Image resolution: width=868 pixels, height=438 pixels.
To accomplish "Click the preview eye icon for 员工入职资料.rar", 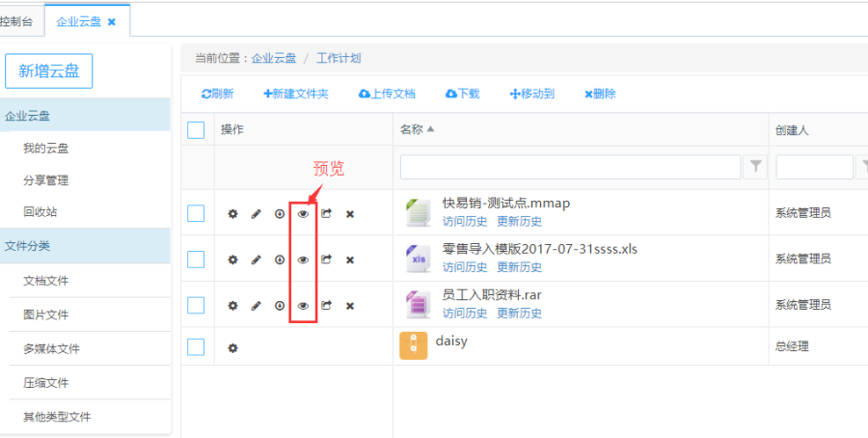I will (303, 306).
